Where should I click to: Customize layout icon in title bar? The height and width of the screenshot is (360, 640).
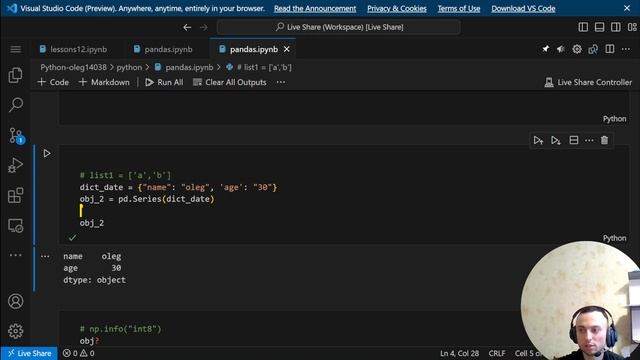632,27
